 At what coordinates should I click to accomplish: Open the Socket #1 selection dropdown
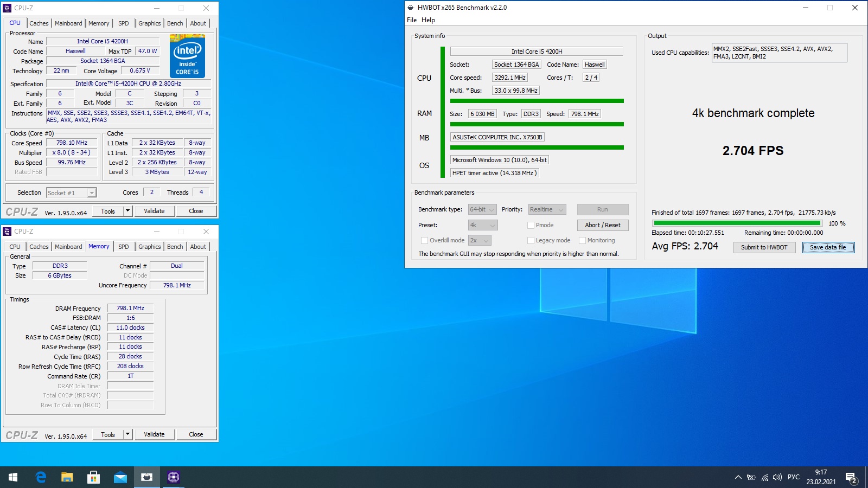pyautogui.click(x=71, y=192)
